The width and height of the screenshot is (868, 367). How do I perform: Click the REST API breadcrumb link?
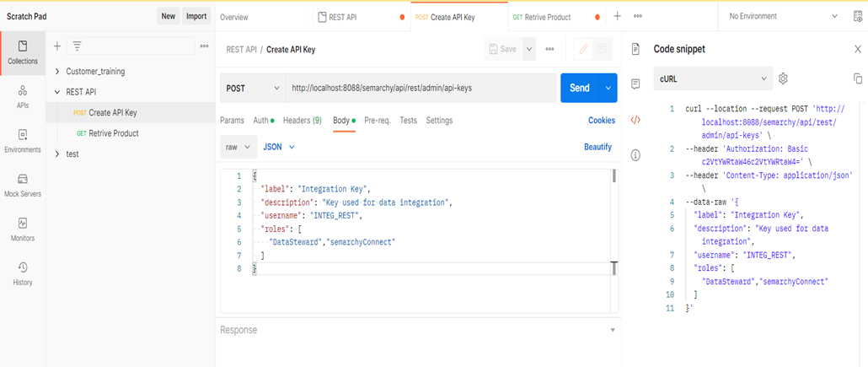click(241, 49)
